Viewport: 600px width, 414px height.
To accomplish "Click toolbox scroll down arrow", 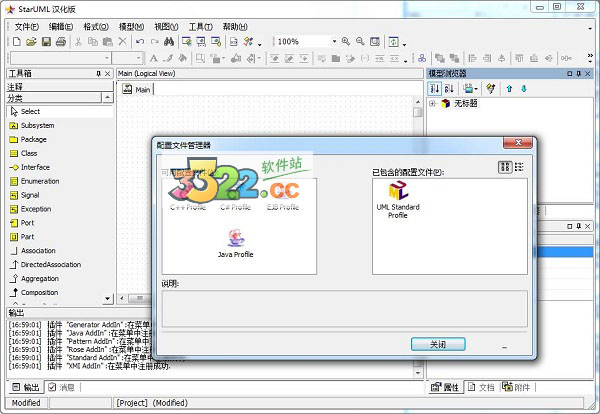I will (x=108, y=298).
